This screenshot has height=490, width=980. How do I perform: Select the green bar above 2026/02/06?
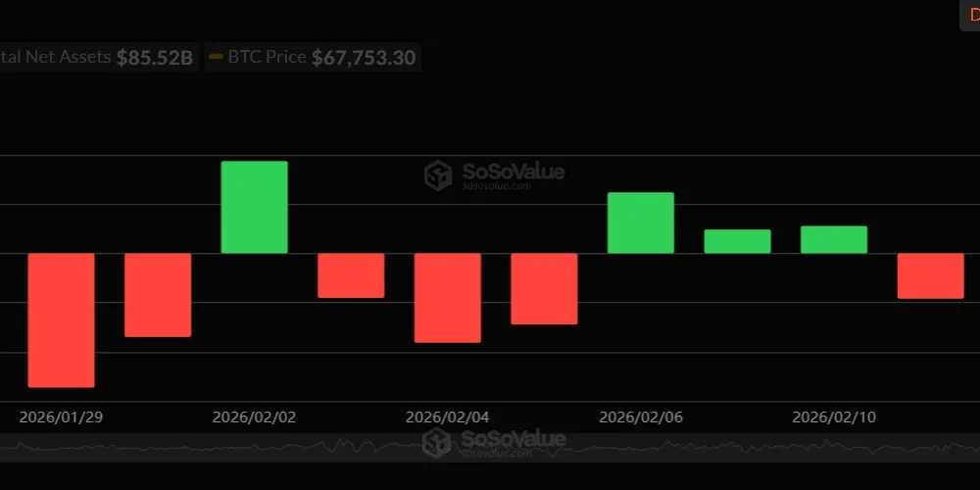(641, 222)
